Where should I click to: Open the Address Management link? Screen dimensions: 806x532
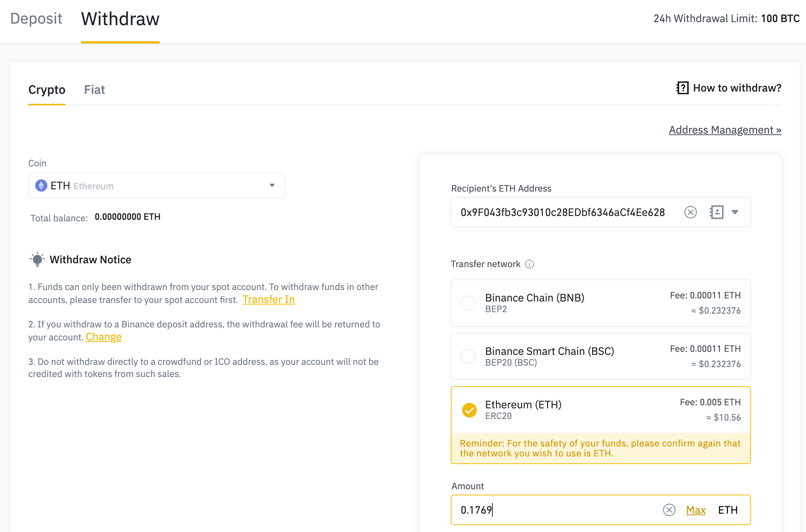pyautogui.click(x=725, y=130)
